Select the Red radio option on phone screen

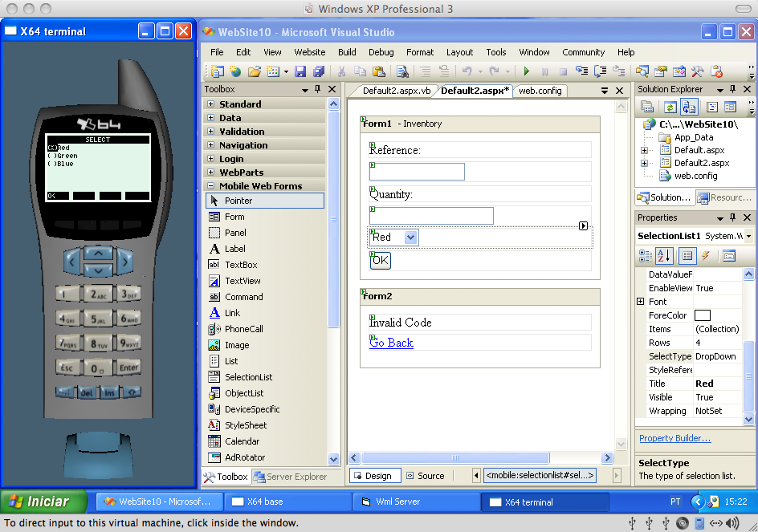coord(59,148)
